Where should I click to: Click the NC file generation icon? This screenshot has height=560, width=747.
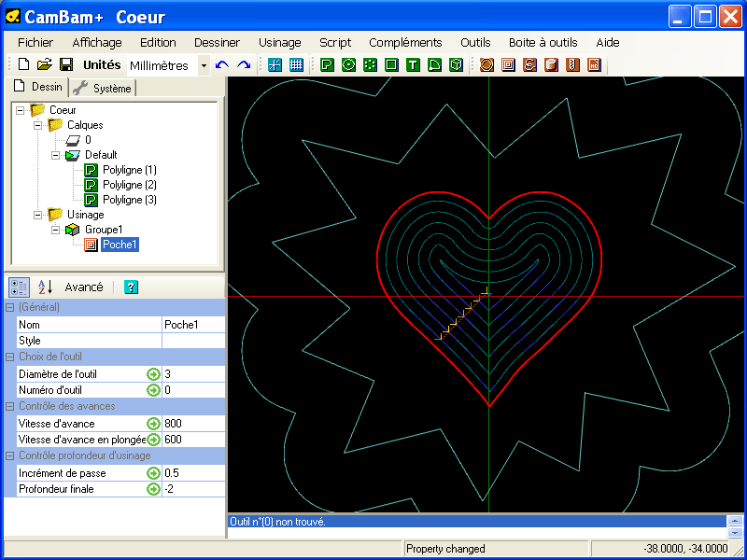point(594,64)
